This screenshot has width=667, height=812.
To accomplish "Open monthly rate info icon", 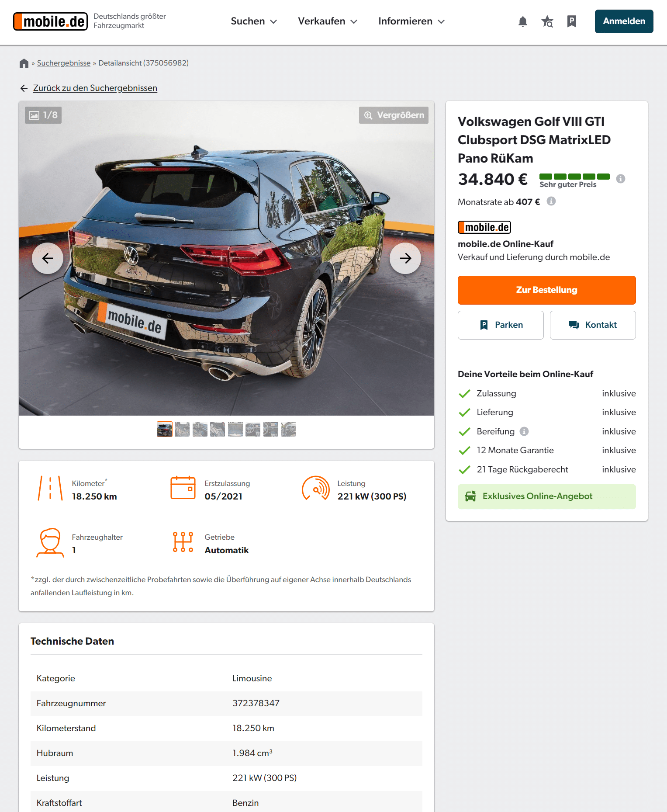I will pyautogui.click(x=551, y=201).
